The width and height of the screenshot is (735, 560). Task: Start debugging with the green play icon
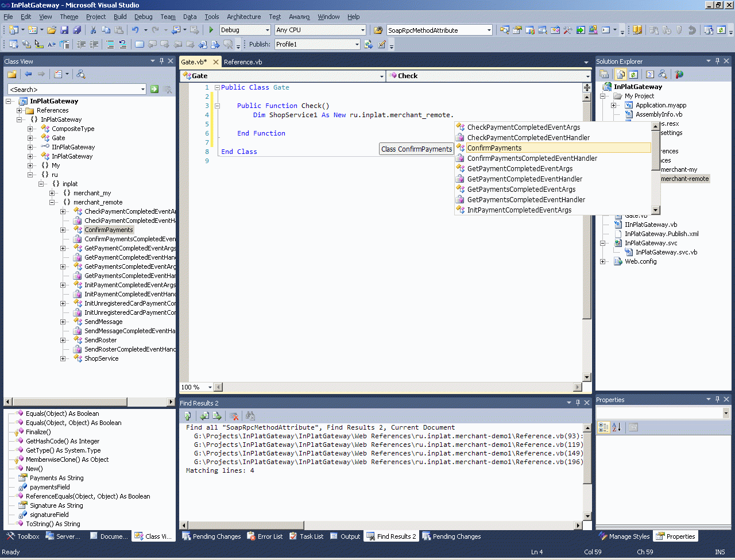(211, 30)
